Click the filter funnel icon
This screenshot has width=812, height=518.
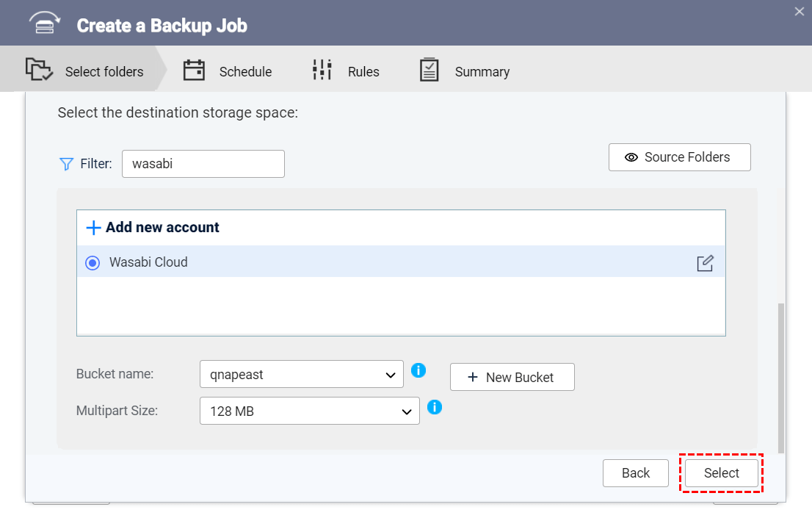pos(66,164)
